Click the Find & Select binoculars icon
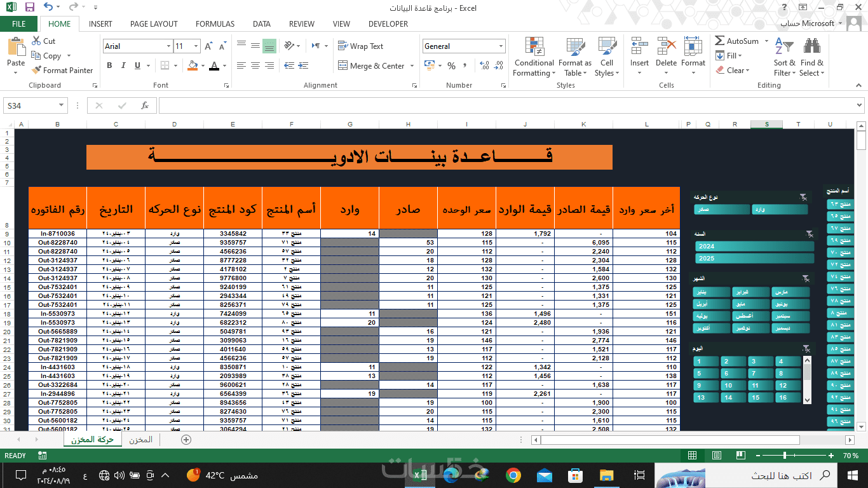The width and height of the screenshot is (868, 488). click(x=811, y=48)
